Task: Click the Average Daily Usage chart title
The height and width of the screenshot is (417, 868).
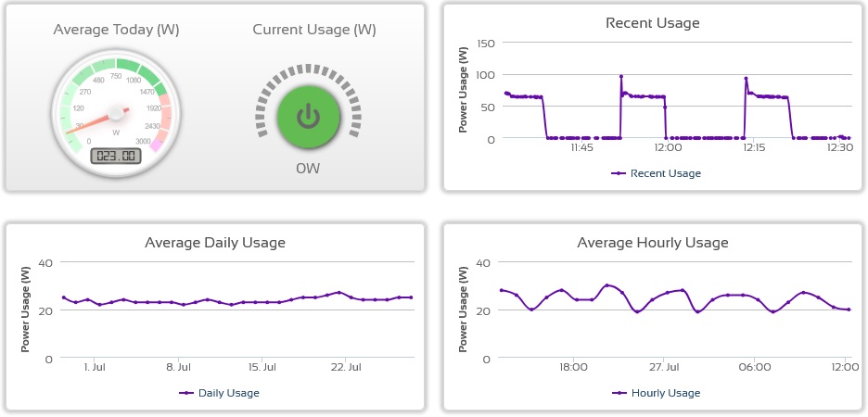Action: click(x=215, y=243)
